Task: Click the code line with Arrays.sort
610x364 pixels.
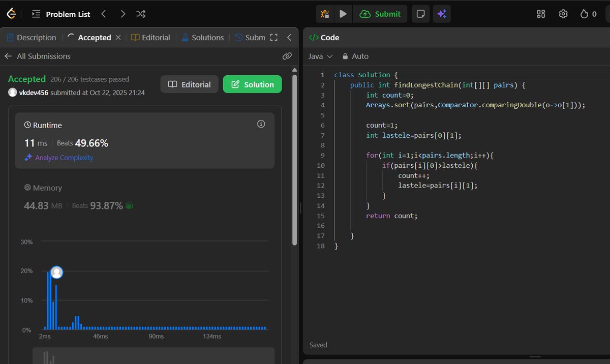Action: click(476, 105)
